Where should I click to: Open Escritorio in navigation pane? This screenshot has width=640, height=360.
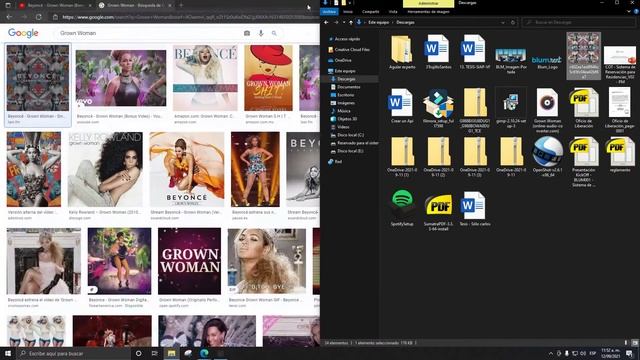[346, 95]
